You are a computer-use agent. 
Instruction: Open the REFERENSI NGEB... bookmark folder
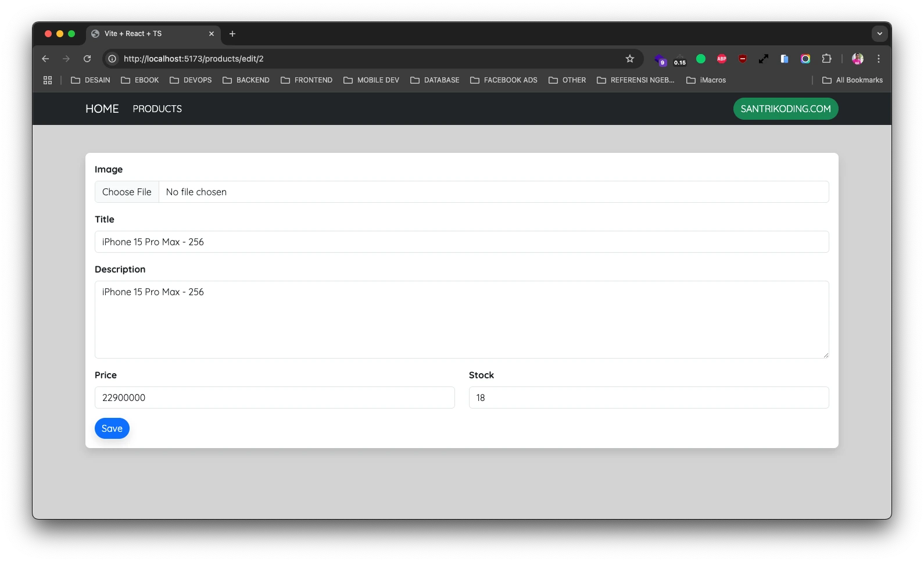[636, 80]
